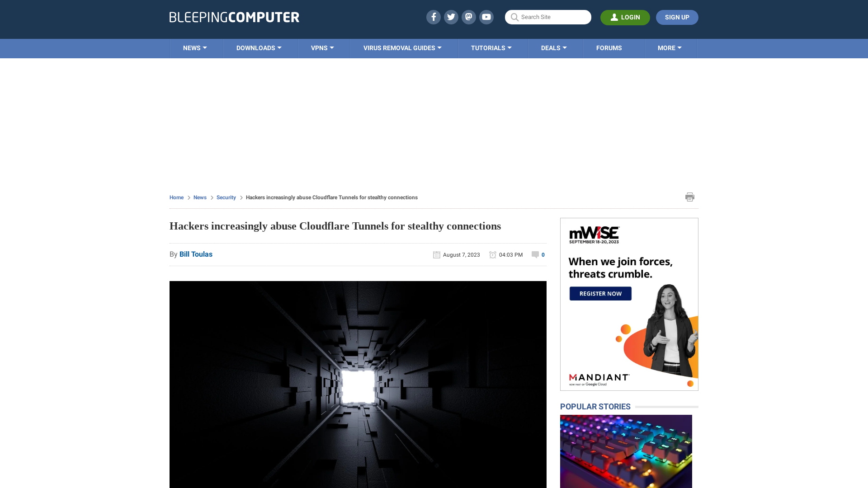The image size is (868, 488).
Task: Click the SIGN UP button
Action: click(677, 17)
